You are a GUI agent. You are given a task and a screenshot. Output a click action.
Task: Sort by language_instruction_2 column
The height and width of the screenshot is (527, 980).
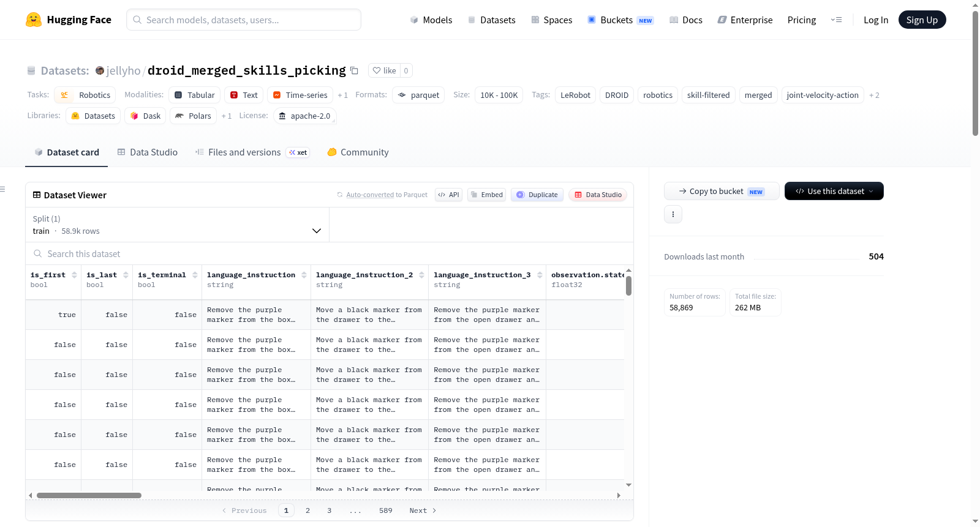coord(422,275)
